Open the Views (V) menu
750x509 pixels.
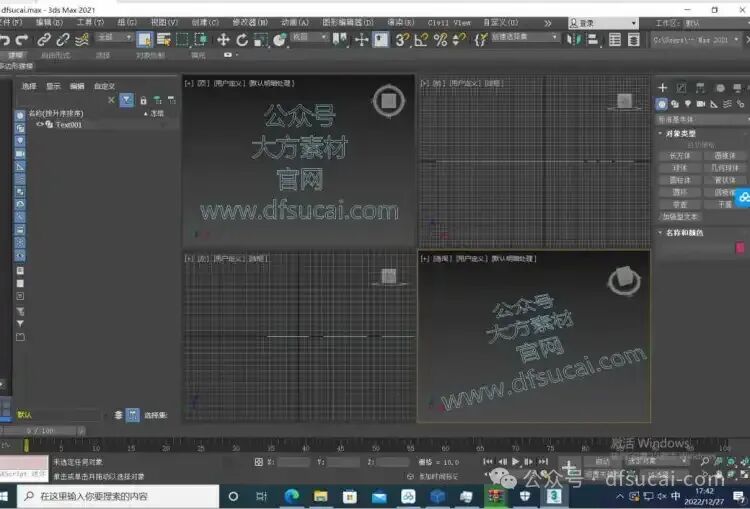[164, 22]
